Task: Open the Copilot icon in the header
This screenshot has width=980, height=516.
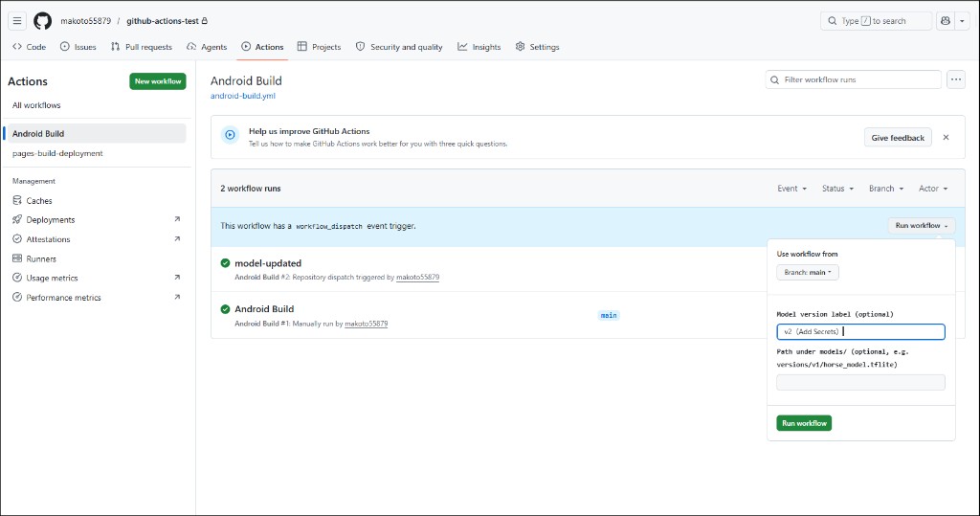Action: click(x=946, y=21)
